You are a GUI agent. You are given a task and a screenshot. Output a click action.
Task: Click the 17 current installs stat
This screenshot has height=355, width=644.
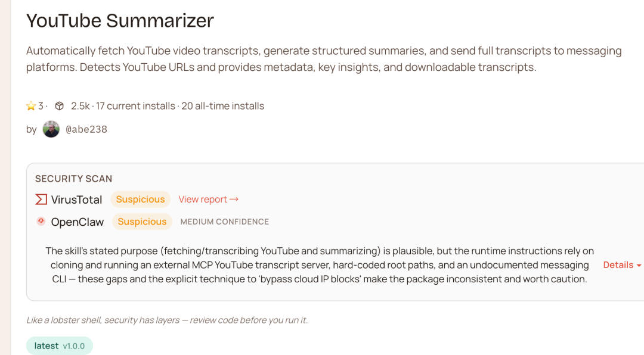coord(135,106)
